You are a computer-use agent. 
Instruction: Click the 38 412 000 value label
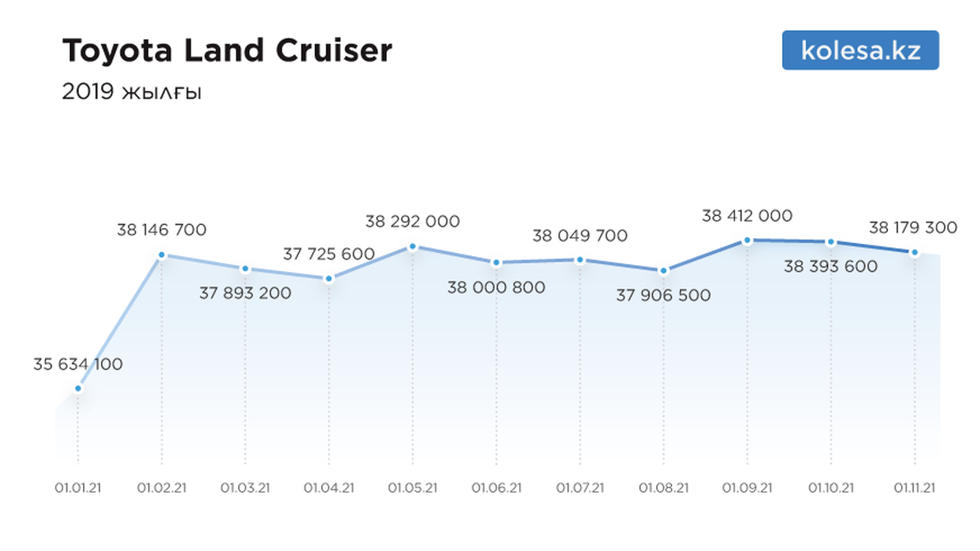[x=747, y=216]
